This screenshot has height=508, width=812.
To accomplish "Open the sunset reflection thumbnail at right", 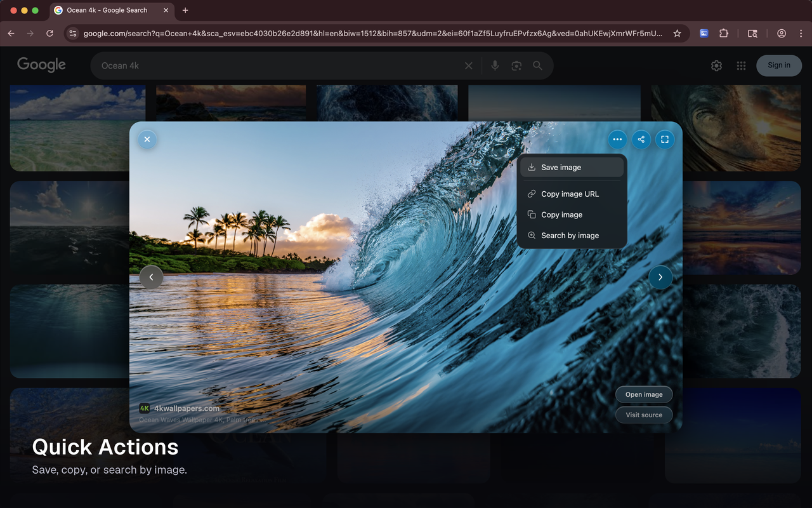I will [742, 228].
